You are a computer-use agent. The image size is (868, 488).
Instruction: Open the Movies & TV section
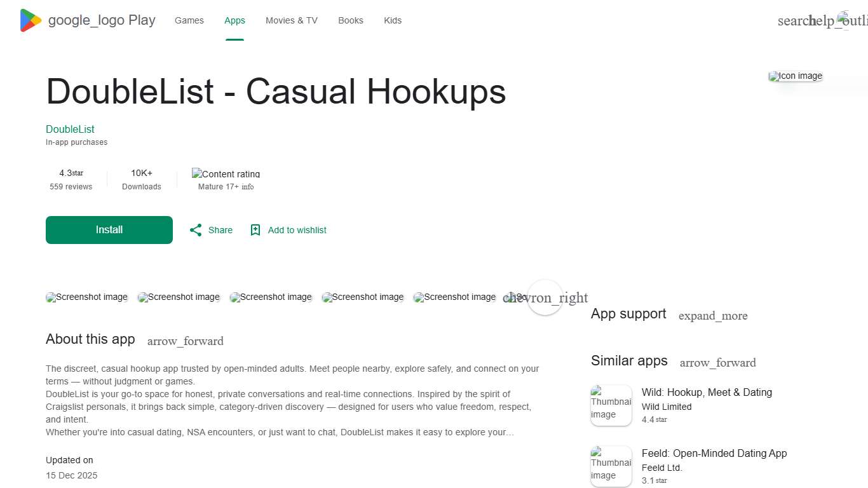pyautogui.click(x=291, y=20)
